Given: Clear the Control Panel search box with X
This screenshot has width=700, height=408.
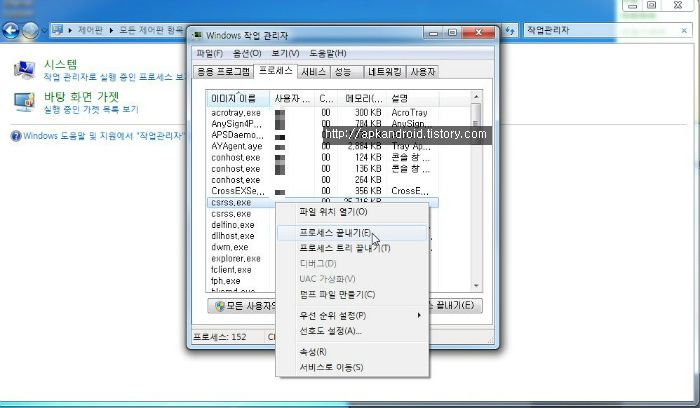Looking at the screenshot, I should [684, 30].
